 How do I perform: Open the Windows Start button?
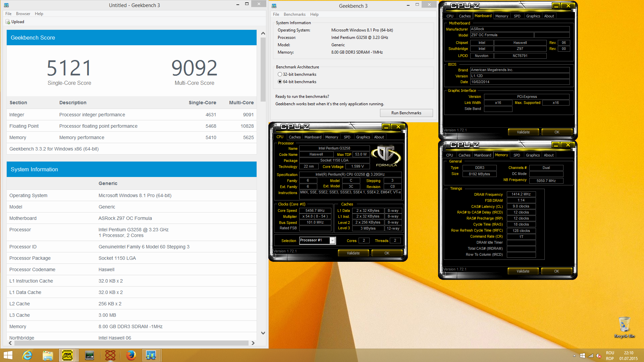(8, 355)
